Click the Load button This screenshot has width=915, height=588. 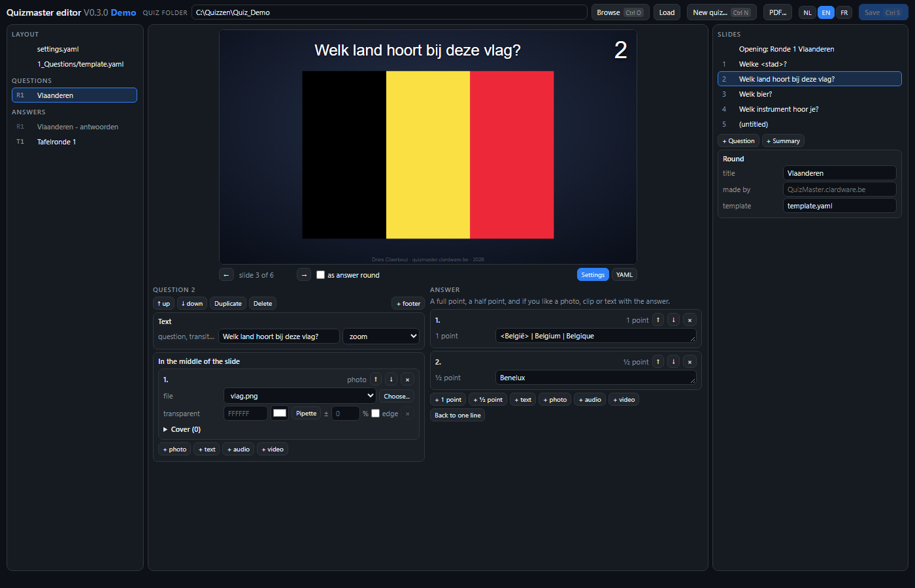(667, 12)
